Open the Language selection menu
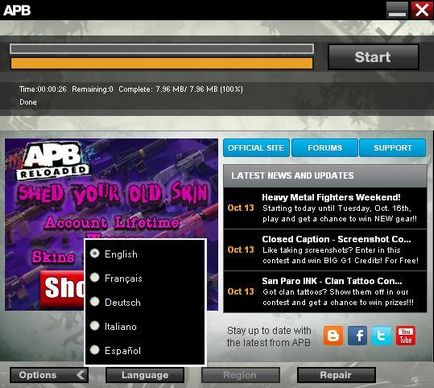Image resolution: width=434 pixels, height=388 pixels. point(145,375)
